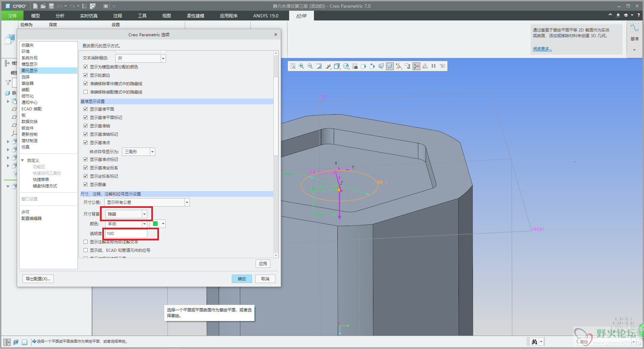
Task: Click the Save diskette icon
Action: 51,6
